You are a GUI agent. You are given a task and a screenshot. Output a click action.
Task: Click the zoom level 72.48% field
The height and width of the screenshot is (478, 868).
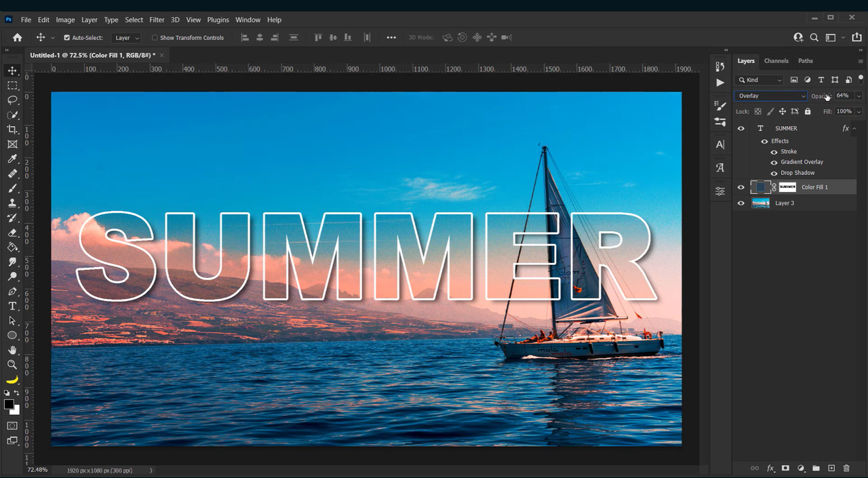[x=37, y=470]
